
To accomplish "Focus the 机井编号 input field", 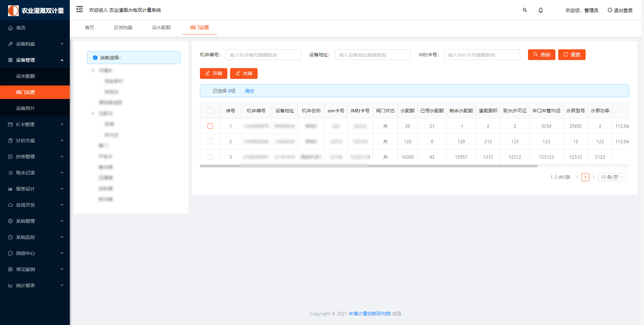I will (263, 55).
